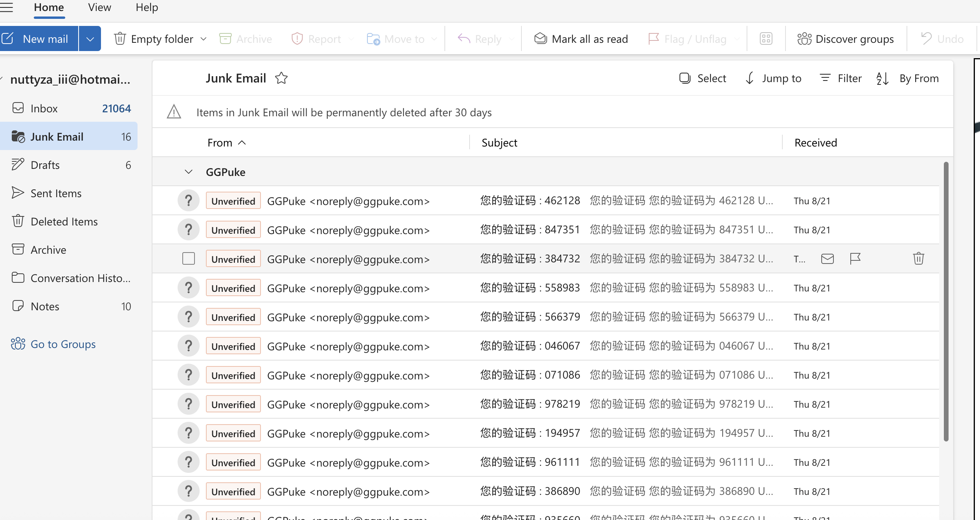Click the sender avatar for the 847351 email

point(189,230)
